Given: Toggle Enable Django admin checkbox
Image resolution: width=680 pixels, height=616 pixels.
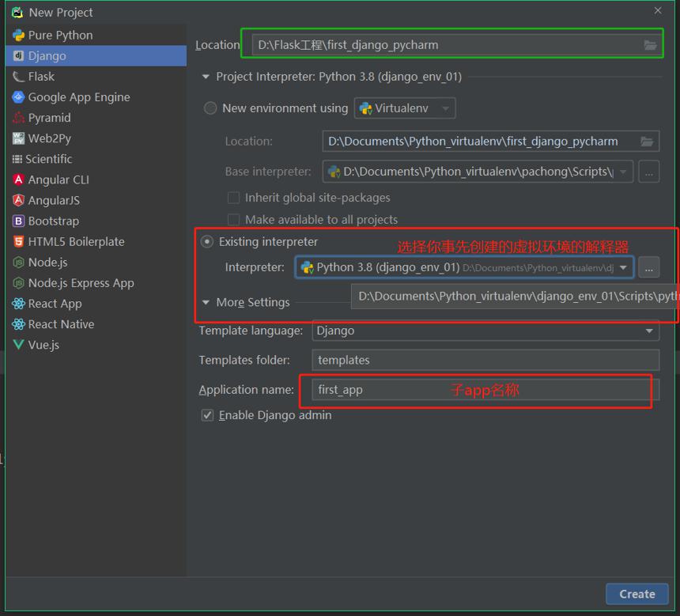Looking at the screenshot, I should click(x=207, y=415).
